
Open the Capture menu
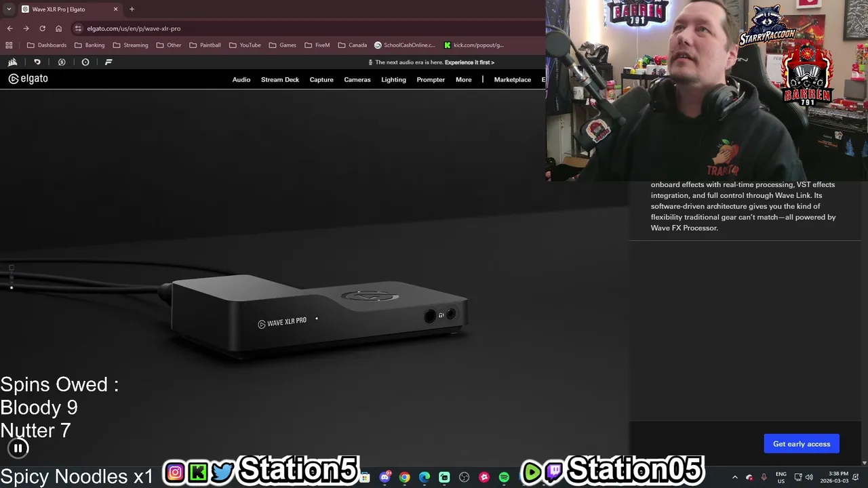coord(321,80)
